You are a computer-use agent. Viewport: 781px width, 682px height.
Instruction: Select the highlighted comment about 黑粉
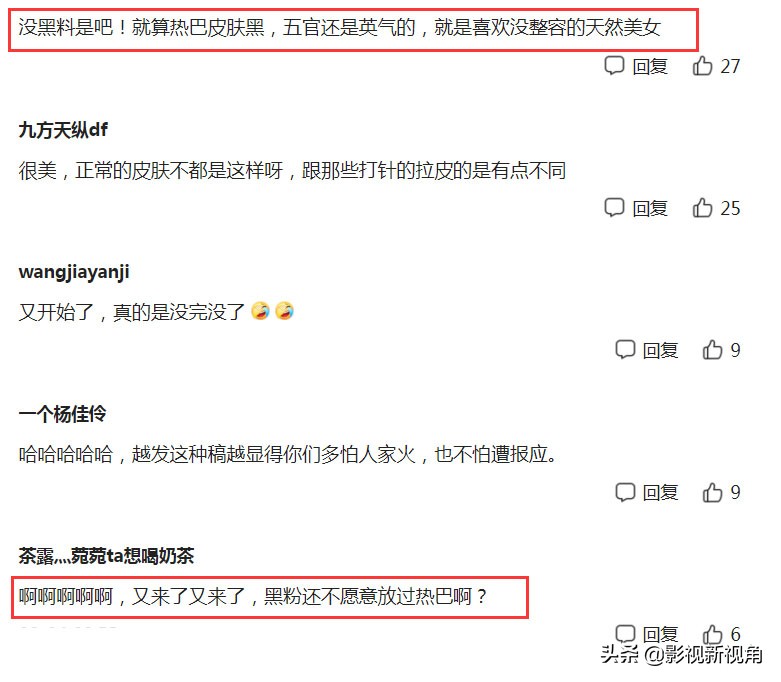tap(269, 597)
